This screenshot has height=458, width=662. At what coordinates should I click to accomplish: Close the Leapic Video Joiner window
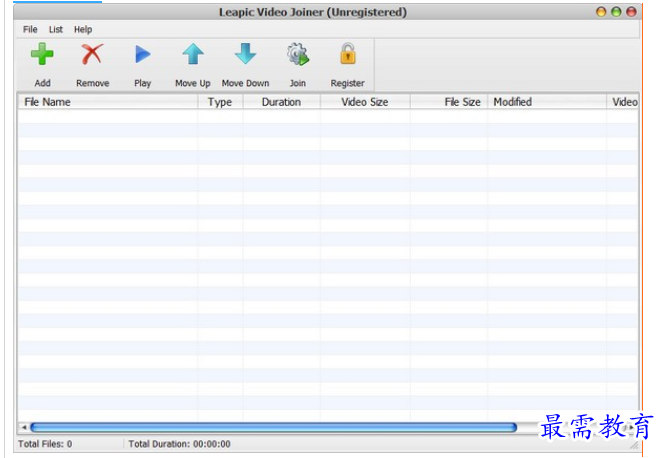(x=631, y=12)
